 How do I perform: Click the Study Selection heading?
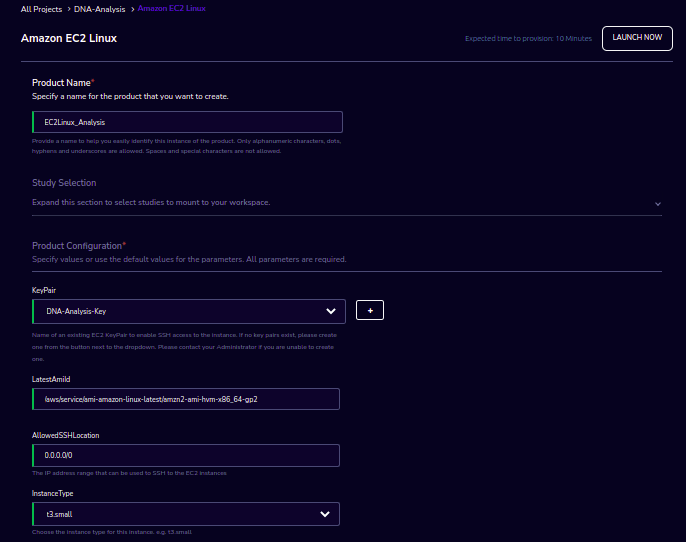tap(64, 183)
